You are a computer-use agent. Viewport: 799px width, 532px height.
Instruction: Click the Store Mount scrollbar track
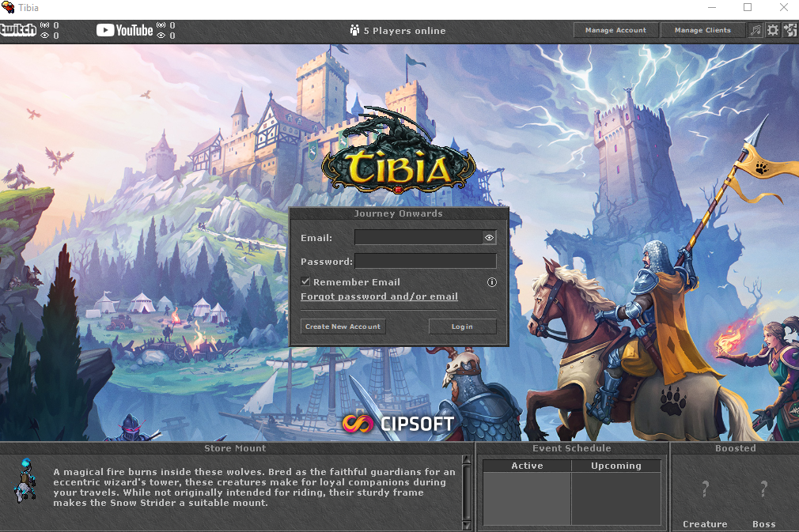(x=466, y=492)
